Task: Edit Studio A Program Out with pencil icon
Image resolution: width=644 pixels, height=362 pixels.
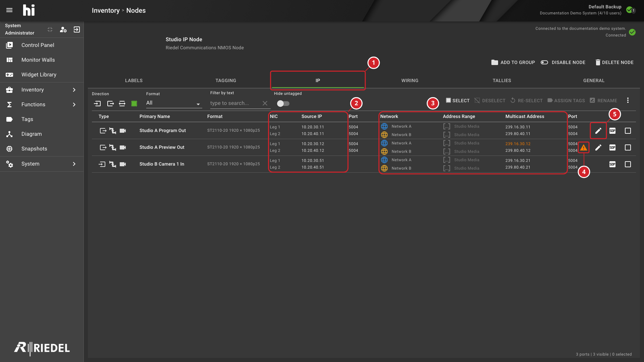Action: (x=598, y=131)
